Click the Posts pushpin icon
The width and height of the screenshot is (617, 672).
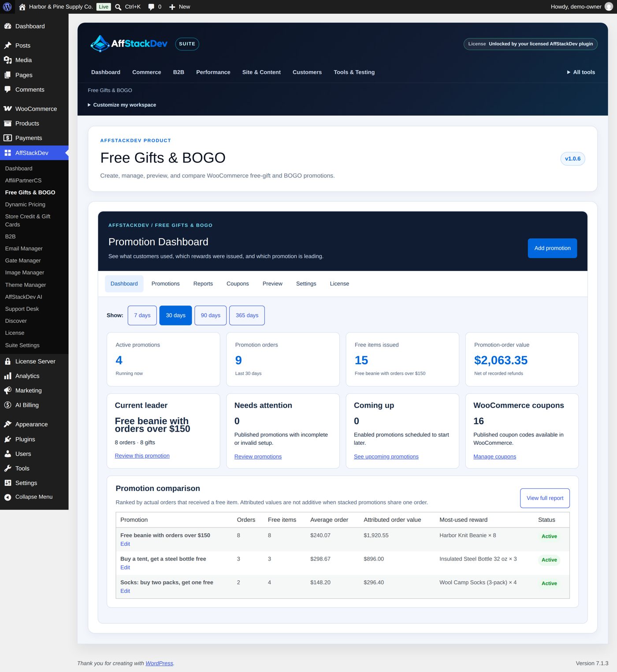click(7, 45)
